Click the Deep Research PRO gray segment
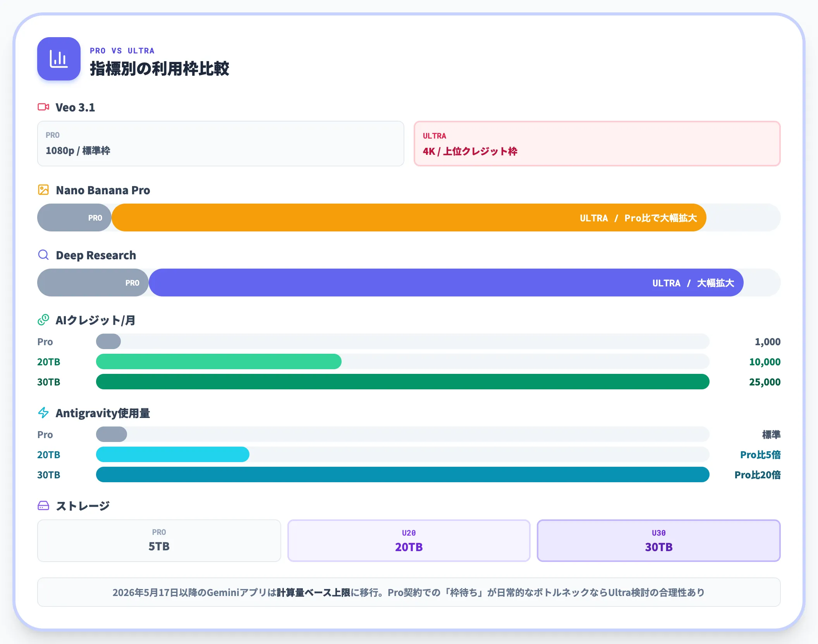818x644 pixels. coord(93,283)
